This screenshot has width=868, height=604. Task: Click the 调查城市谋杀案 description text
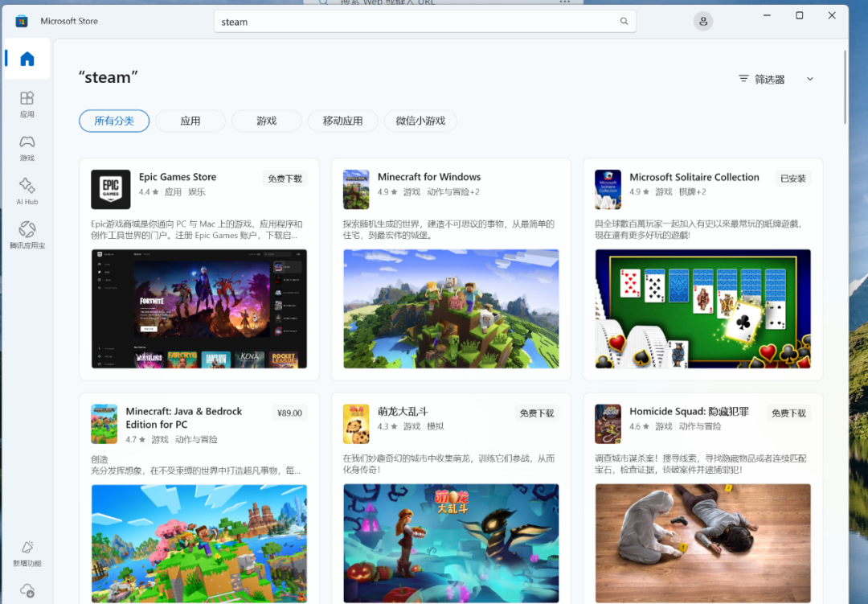(700, 464)
